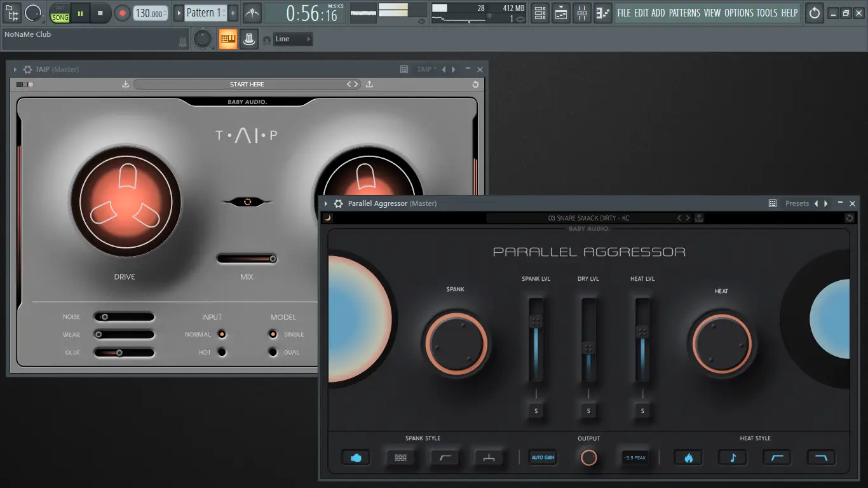The width and height of the screenshot is (868, 488).
Task: Select the brick-wall Spank Style button
Action: pyautogui.click(x=400, y=457)
